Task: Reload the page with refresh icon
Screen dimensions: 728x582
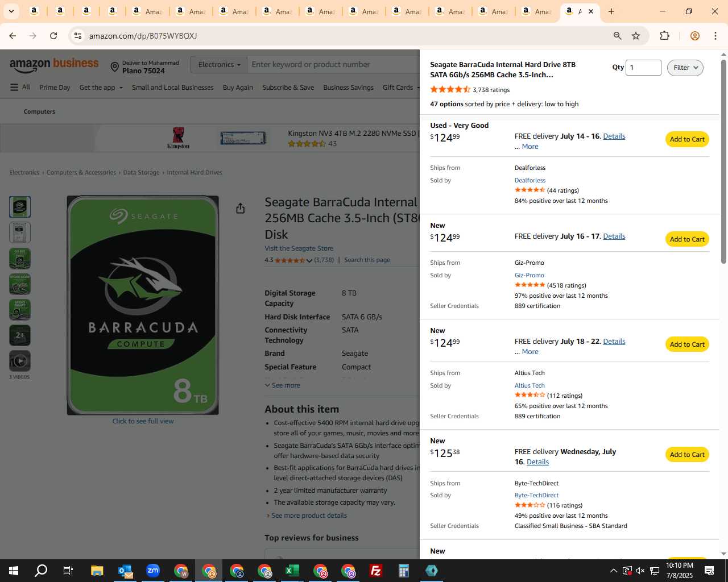Action: [53, 36]
